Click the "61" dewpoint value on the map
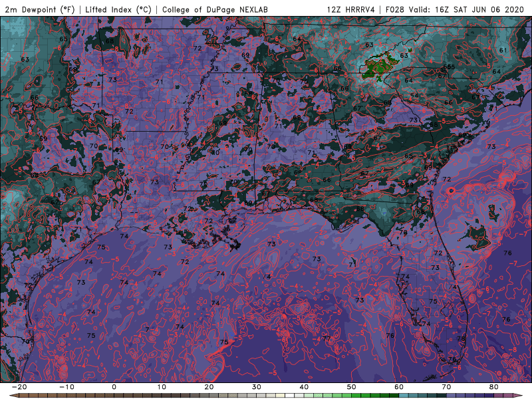Screen dimensions: 532x399 [503, 51]
